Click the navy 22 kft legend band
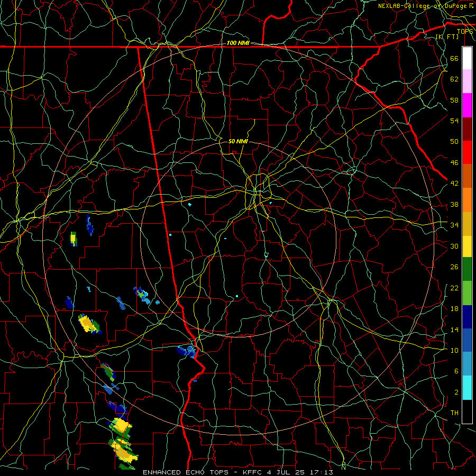Viewport: 476px width, 476px height. tap(467, 317)
